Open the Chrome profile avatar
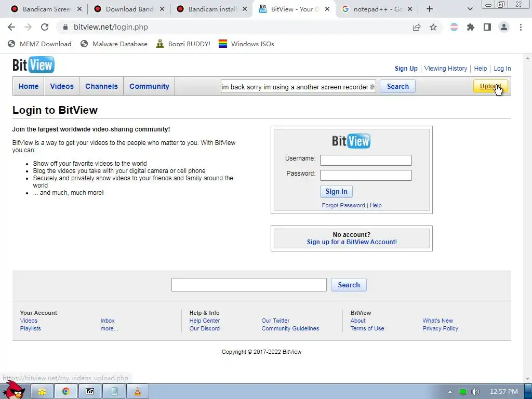Screen dimensions: 532x399 pyautogui.click(x=504, y=27)
